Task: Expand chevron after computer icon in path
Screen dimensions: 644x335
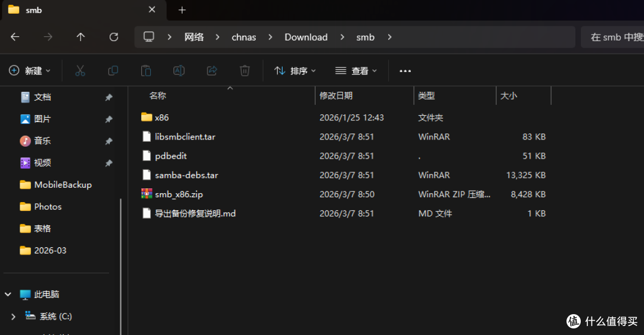Action: [169, 37]
